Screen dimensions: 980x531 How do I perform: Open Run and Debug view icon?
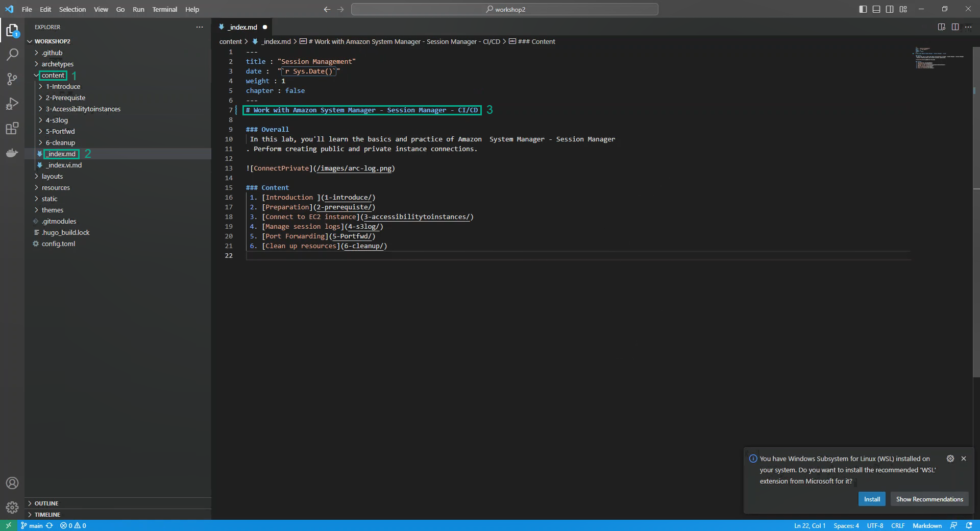(12, 104)
